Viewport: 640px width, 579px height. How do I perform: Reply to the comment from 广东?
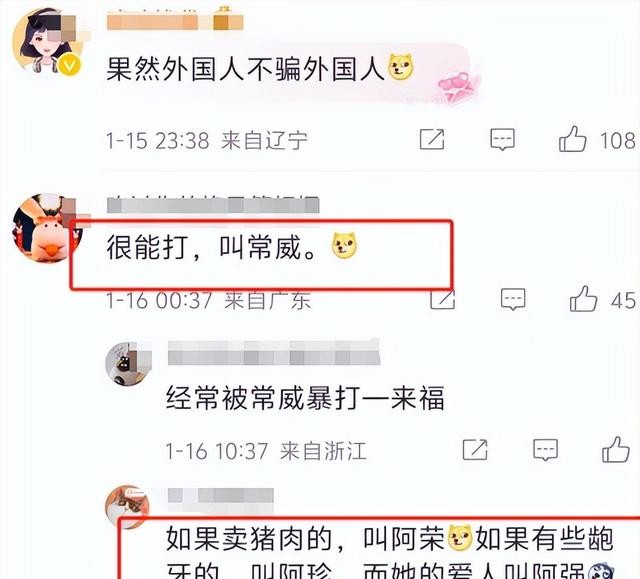click(x=513, y=299)
